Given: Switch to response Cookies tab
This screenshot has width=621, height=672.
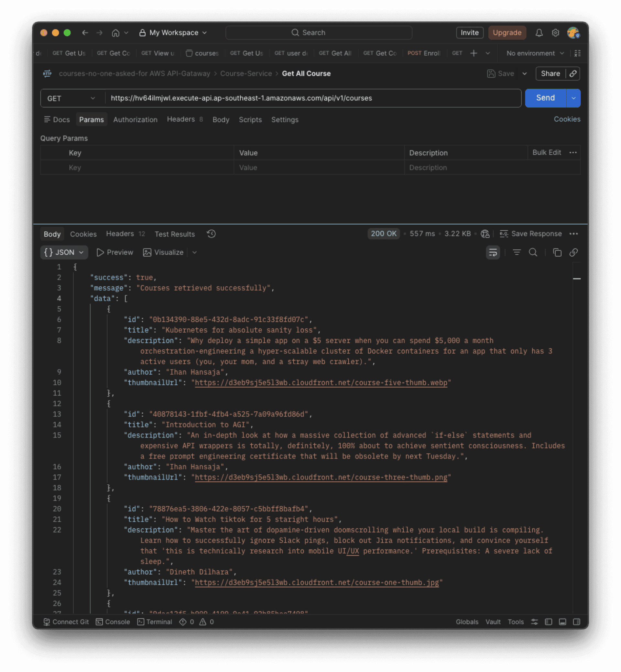Looking at the screenshot, I should tap(83, 234).
